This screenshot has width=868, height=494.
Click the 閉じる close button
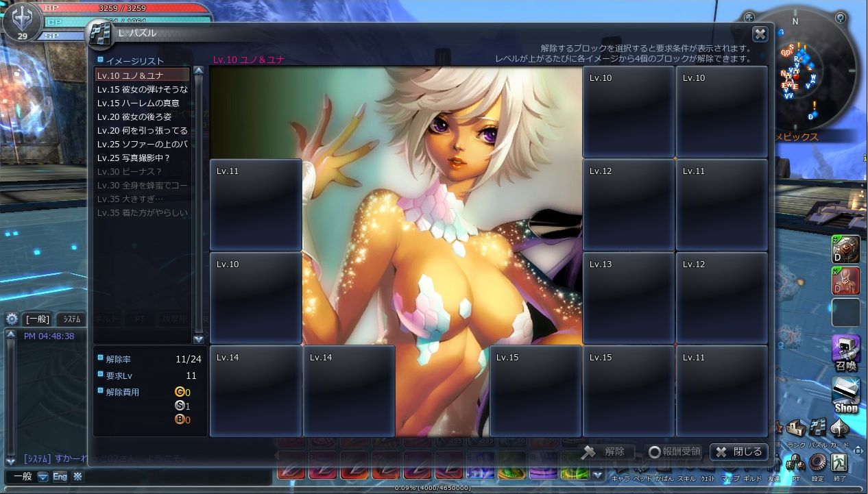coord(738,452)
